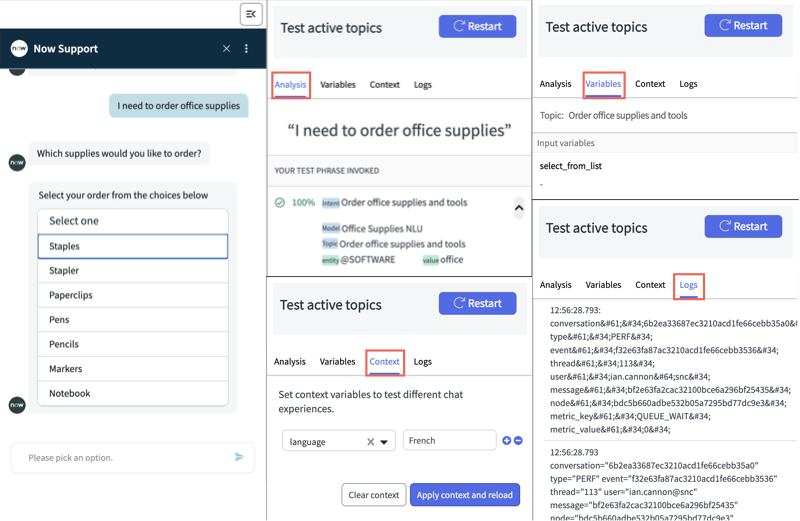Select the highlighted Variables tab

604,84
